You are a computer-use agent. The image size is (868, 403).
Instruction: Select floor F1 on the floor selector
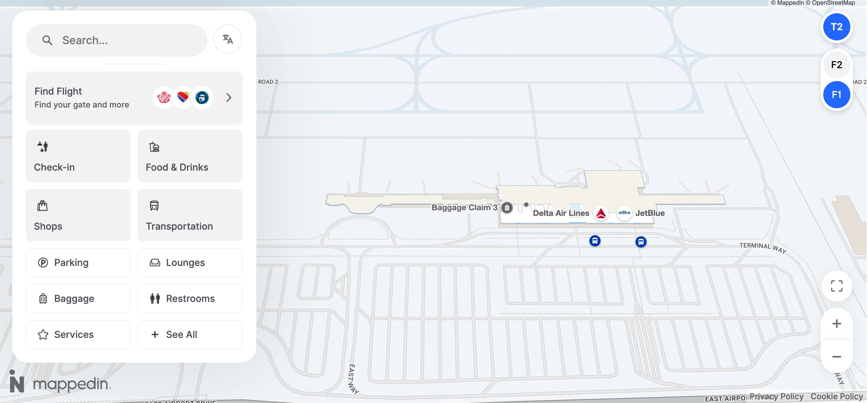[836, 95]
